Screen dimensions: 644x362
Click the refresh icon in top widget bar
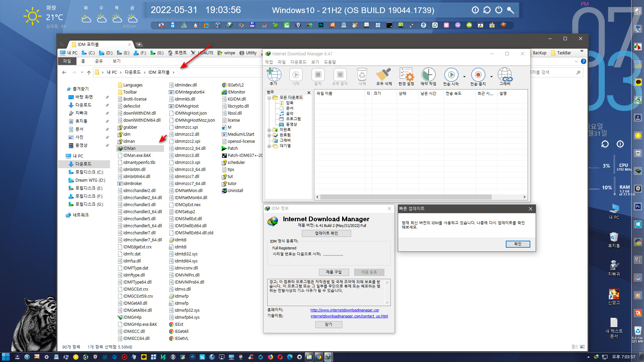[x=487, y=10]
